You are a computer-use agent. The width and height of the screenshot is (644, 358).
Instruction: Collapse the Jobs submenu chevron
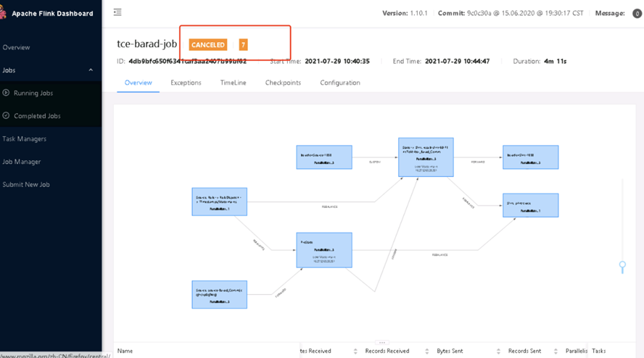[91, 70]
